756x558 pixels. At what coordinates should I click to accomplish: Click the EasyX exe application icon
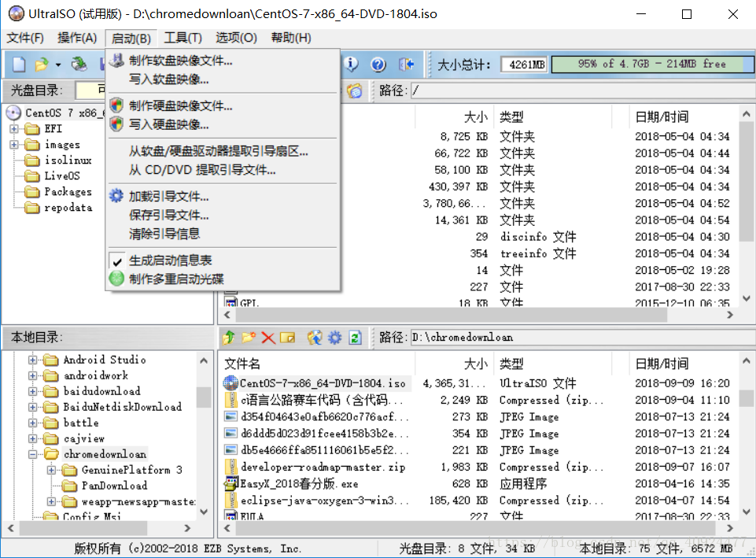tap(231, 483)
